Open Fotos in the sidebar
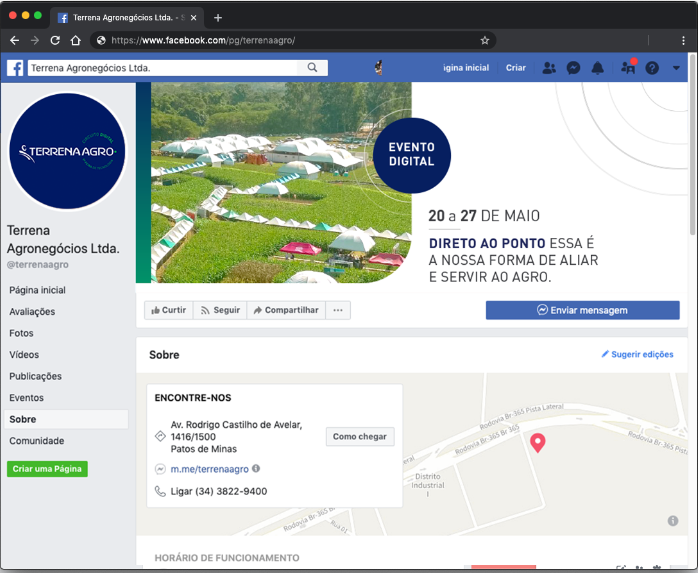Viewport: 698px width, 573px height. (x=21, y=333)
